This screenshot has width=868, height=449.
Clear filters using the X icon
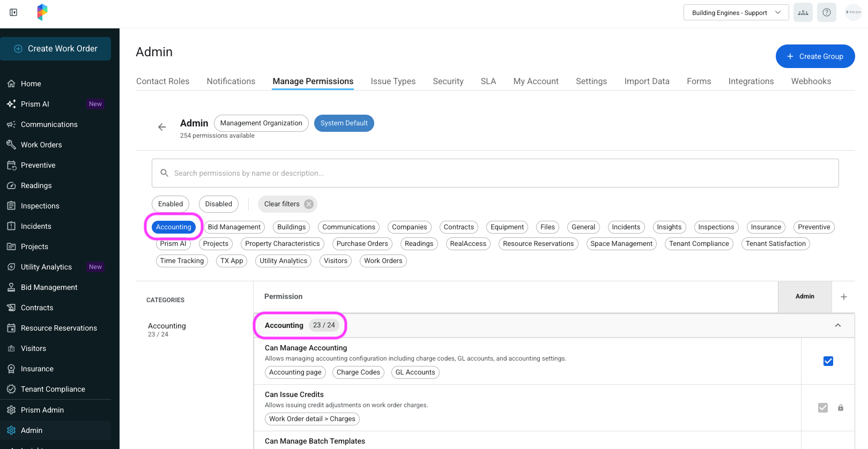tap(309, 204)
